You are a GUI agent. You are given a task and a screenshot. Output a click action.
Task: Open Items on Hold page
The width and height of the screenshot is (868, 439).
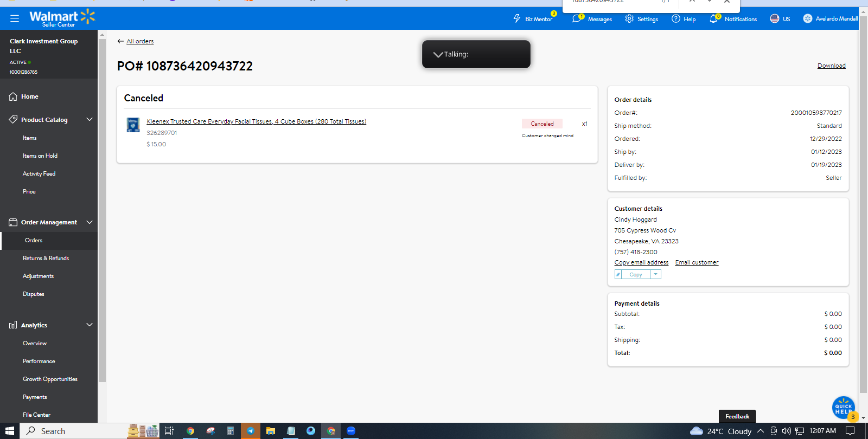coord(40,156)
